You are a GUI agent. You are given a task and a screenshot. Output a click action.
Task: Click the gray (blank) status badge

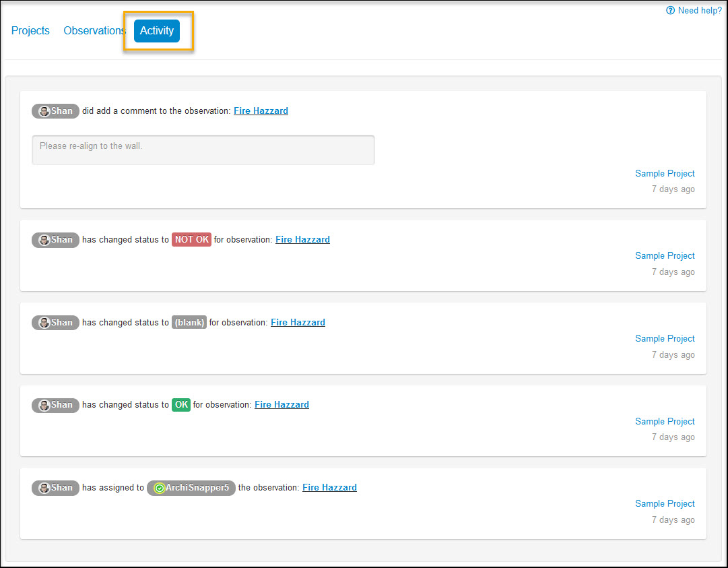(189, 323)
